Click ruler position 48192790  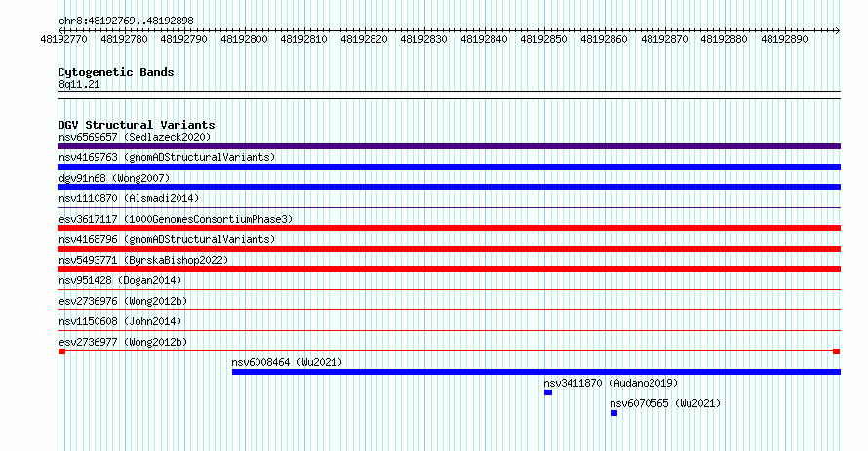point(183,39)
